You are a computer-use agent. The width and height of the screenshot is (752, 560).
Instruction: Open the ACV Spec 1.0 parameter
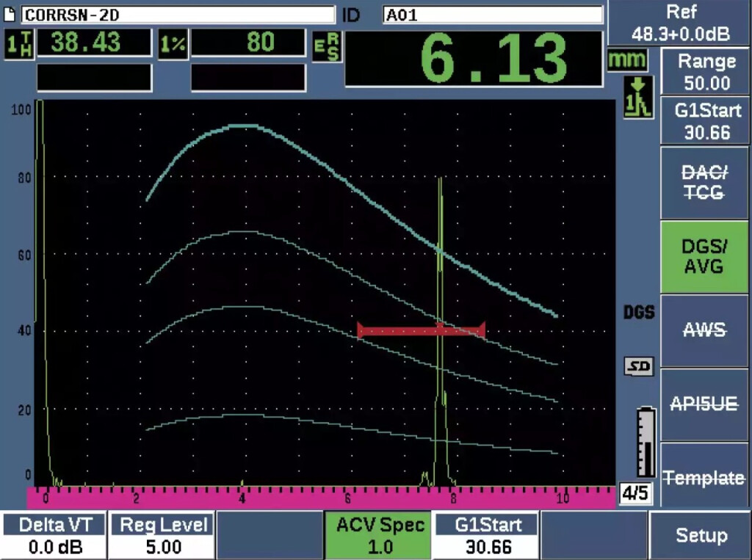click(379, 535)
